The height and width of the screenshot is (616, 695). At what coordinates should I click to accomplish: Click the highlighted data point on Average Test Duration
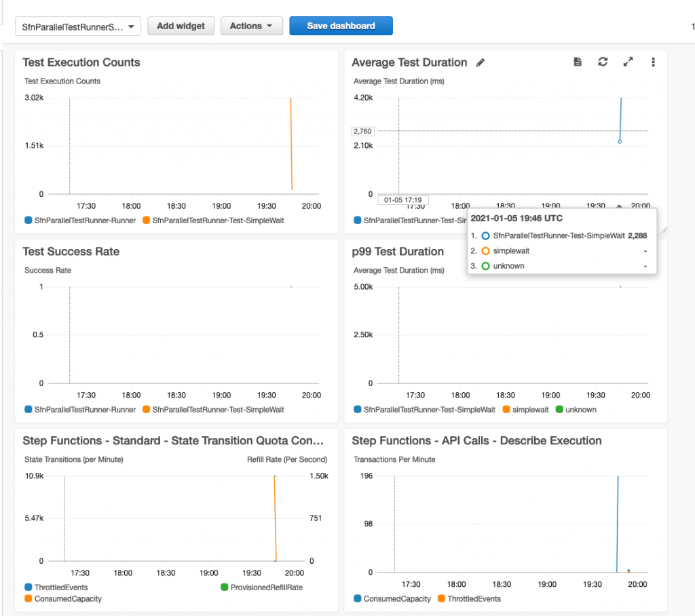pos(619,141)
